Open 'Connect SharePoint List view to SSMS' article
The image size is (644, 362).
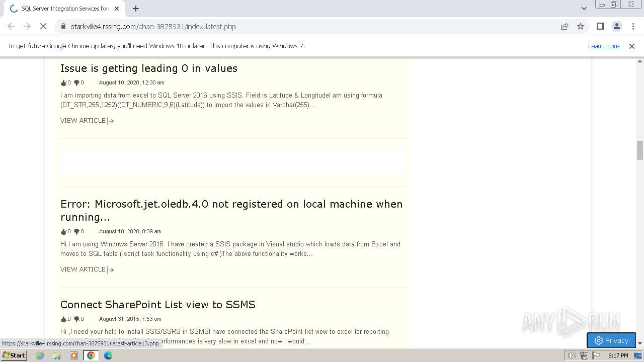click(158, 305)
